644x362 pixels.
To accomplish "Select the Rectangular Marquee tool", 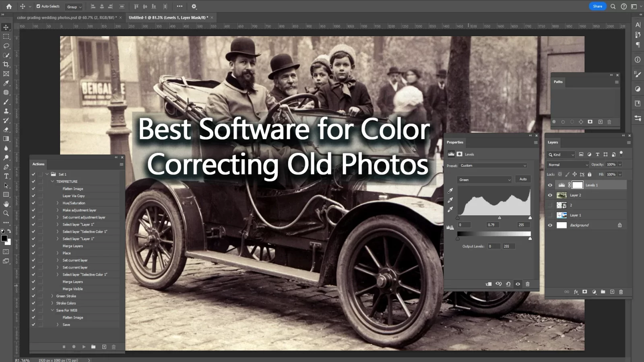I will point(6,37).
